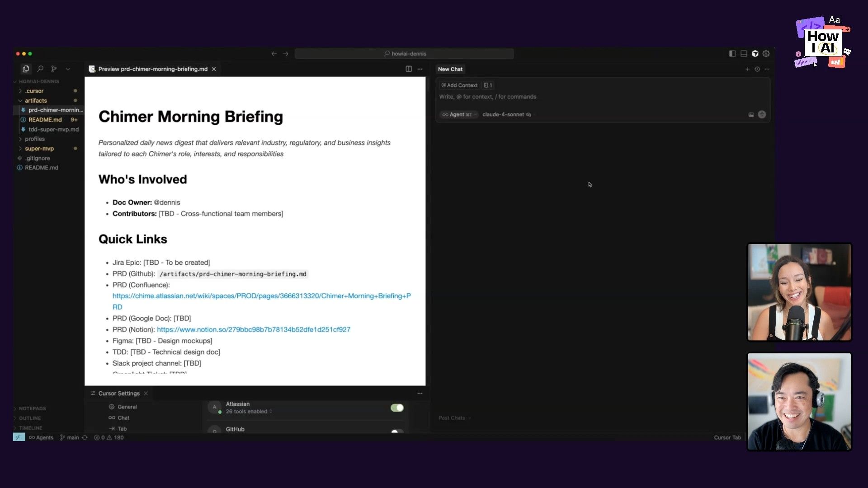Disable the Atlassian MCP server toggle
868x488 pixels.
pyautogui.click(x=397, y=408)
